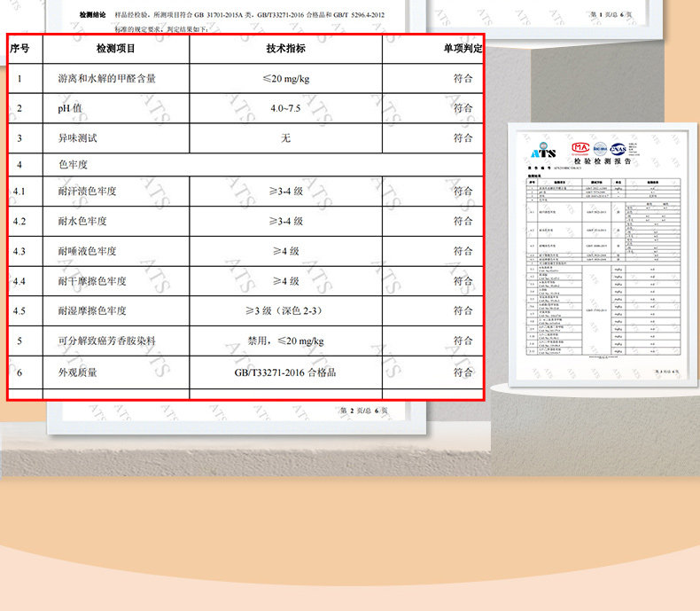Click the 单项判定 column header

[463, 48]
